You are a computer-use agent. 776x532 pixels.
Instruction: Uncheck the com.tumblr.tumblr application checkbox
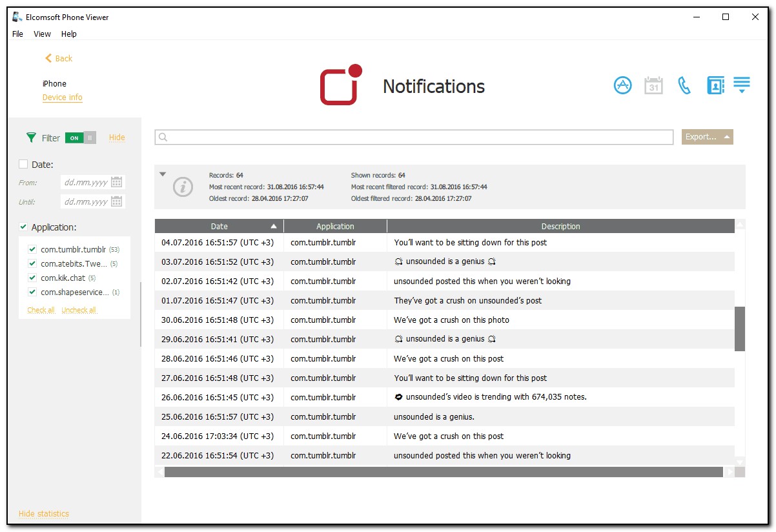pyautogui.click(x=32, y=249)
